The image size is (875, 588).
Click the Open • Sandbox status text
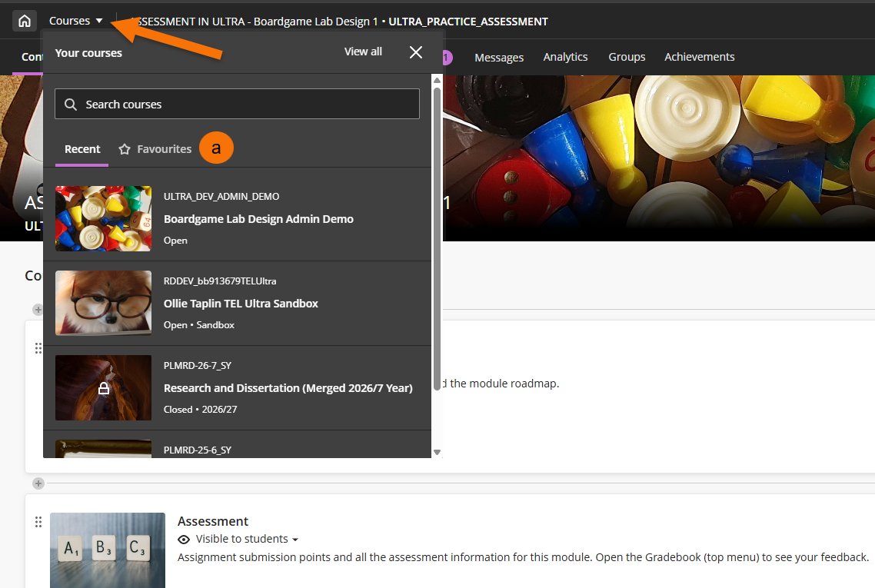click(198, 324)
